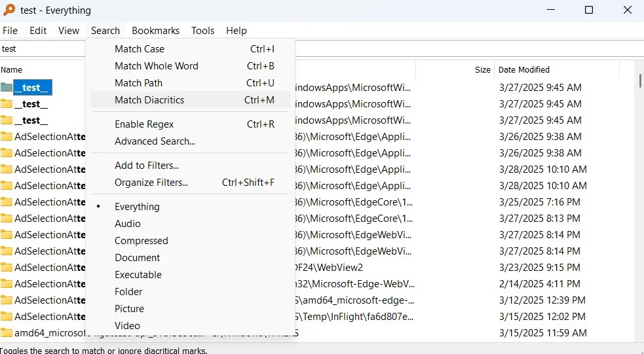This screenshot has height=354, width=644.
Task: Open Advanced Search dialog
Action: point(155,141)
